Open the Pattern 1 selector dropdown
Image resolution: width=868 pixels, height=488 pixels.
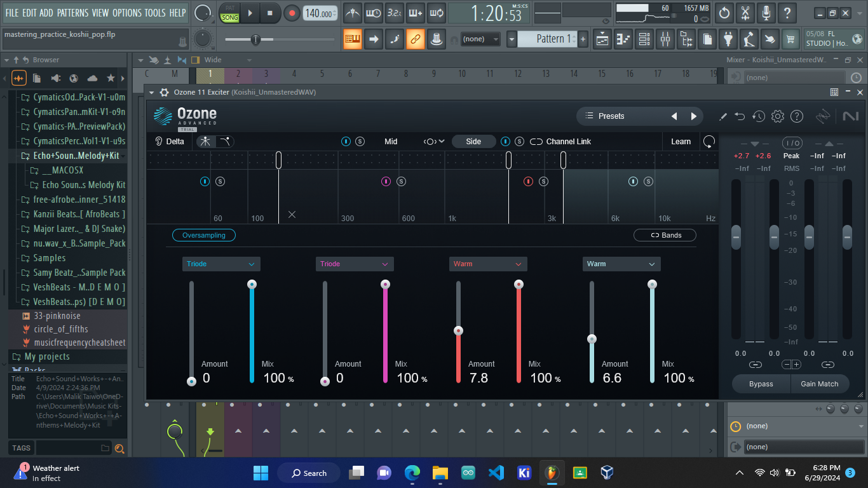tap(512, 39)
